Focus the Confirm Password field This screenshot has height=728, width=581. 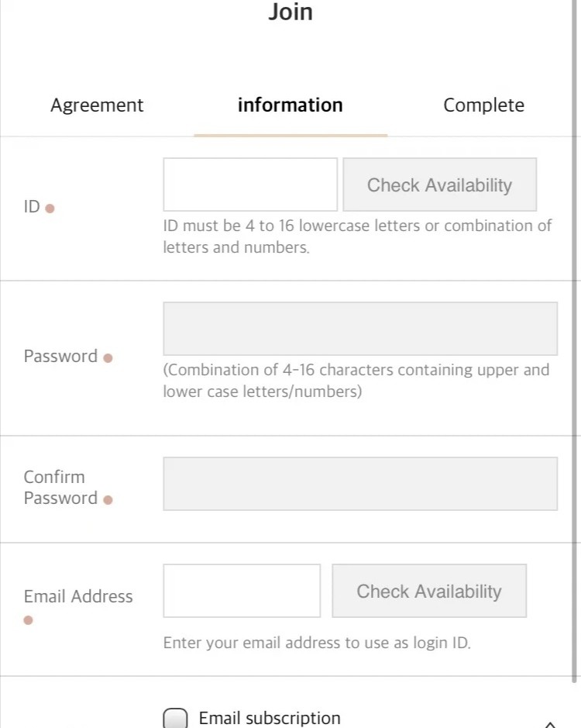click(x=360, y=484)
